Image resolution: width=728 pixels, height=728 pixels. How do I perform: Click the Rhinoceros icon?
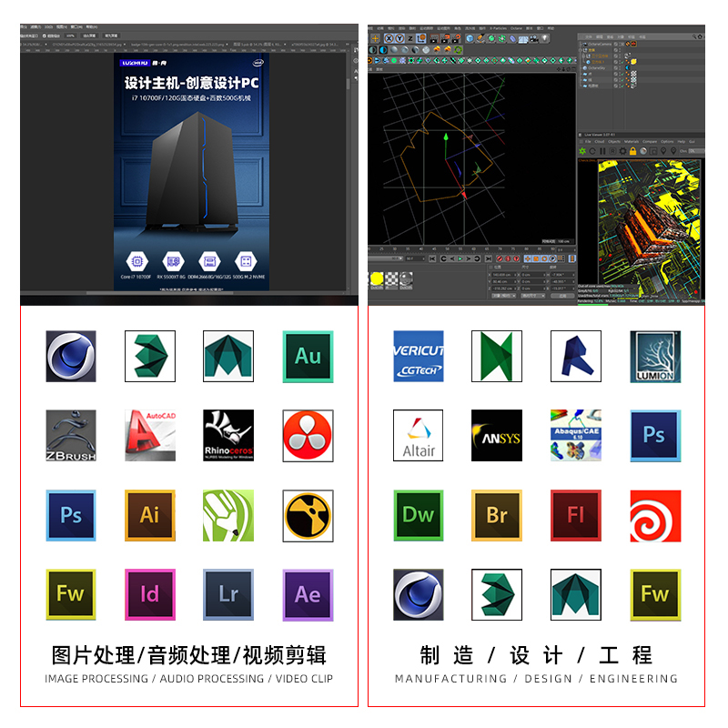point(228,435)
